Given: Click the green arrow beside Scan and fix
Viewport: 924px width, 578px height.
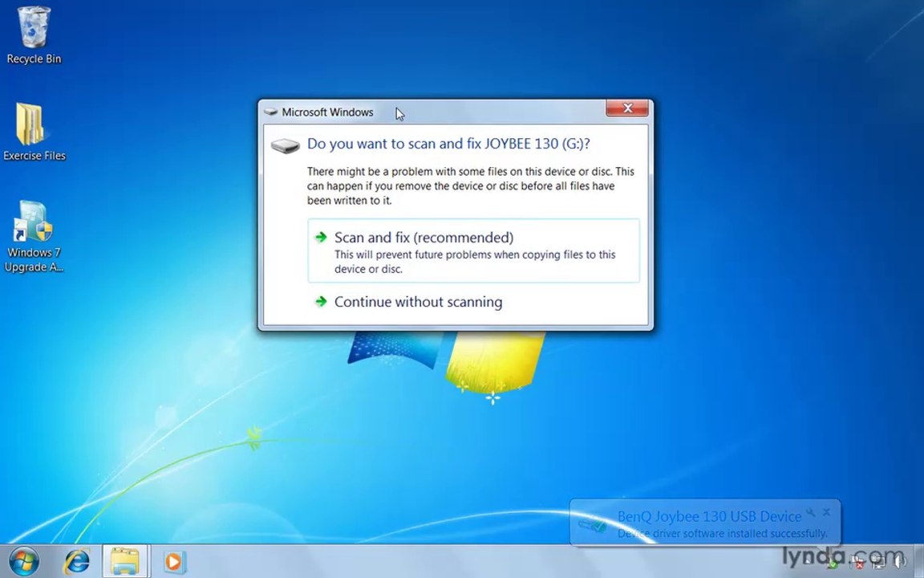Looking at the screenshot, I should (321, 237).
